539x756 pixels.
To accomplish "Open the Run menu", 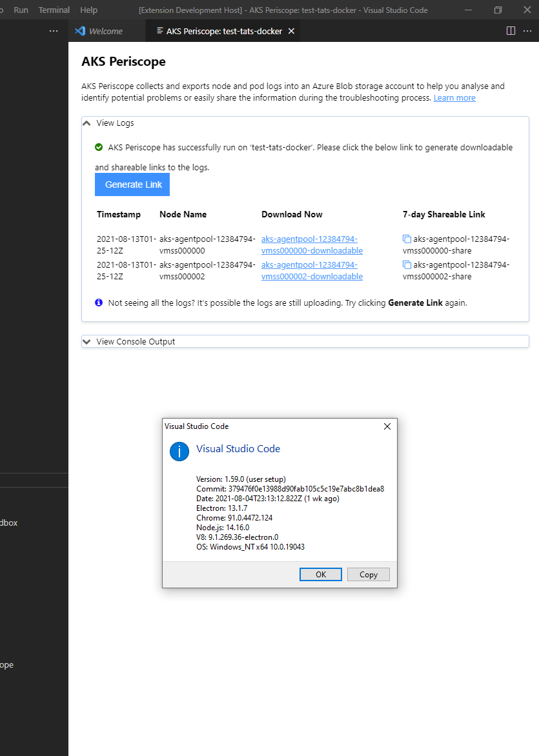I will [20, 9].
